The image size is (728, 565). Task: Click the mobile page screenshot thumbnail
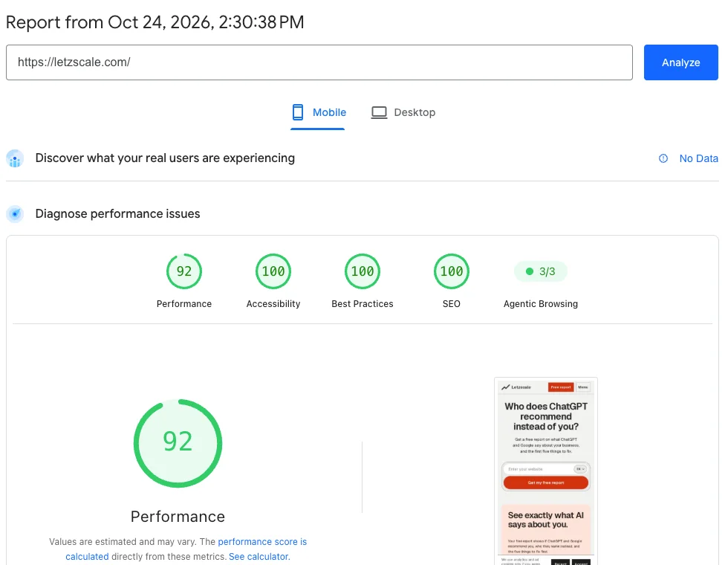pyautogui.click(x=545, y=471)
